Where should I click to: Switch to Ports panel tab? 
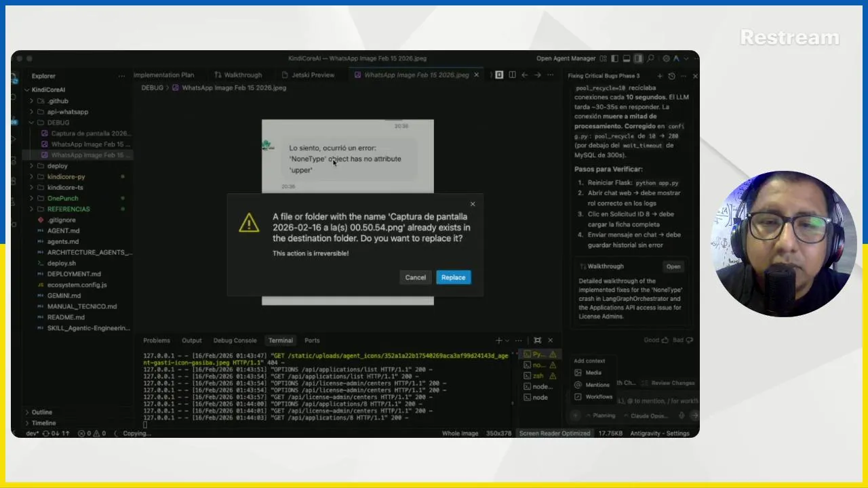click(312, 341)
